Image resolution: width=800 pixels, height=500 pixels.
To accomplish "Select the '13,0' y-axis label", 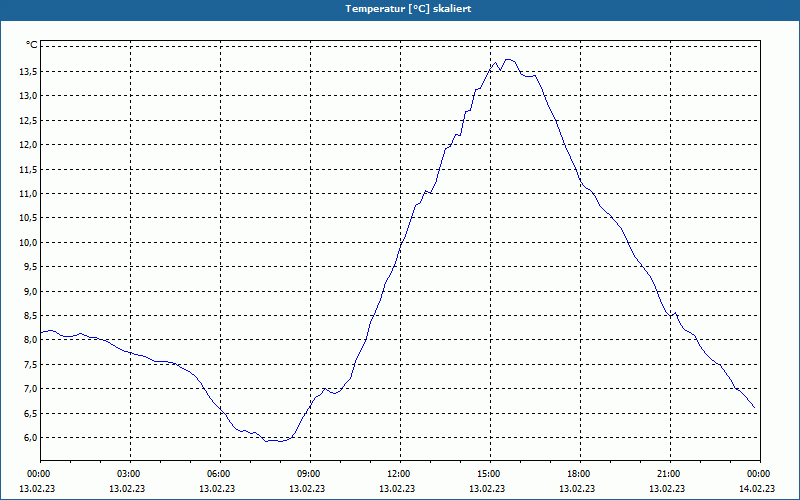I will 28,96.
